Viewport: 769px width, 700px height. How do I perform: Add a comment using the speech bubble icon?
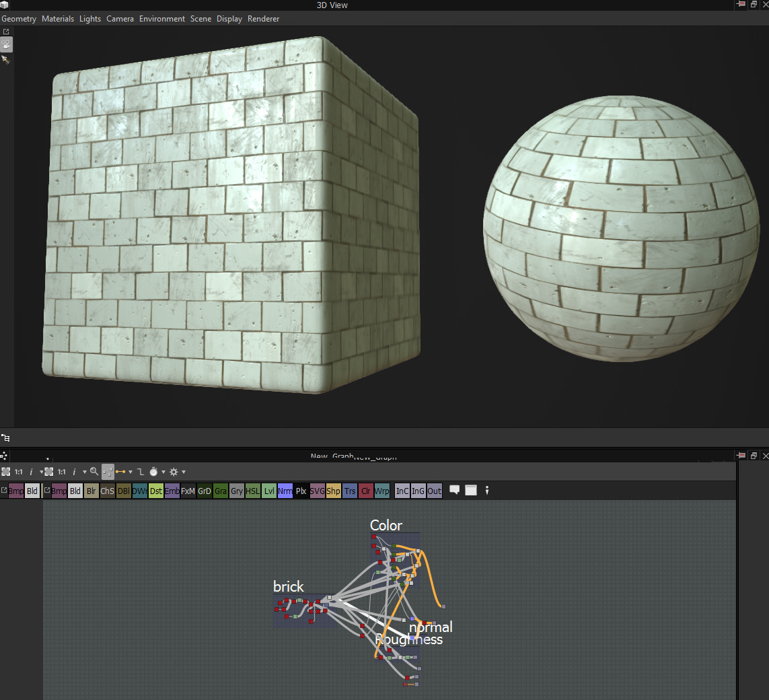(x=454, y=490)
